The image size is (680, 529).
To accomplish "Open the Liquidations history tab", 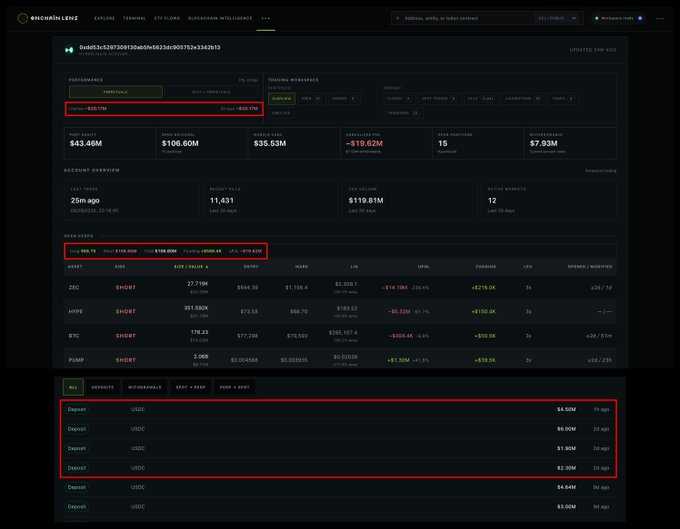I will tap(523, 98).
